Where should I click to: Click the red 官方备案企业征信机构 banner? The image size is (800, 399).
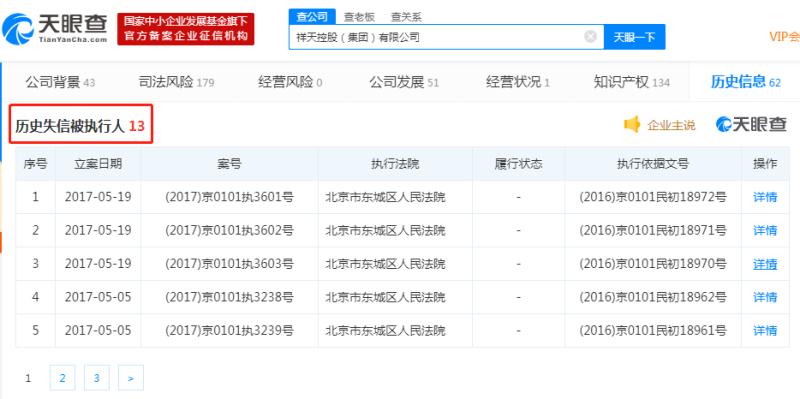pos(186,29)
